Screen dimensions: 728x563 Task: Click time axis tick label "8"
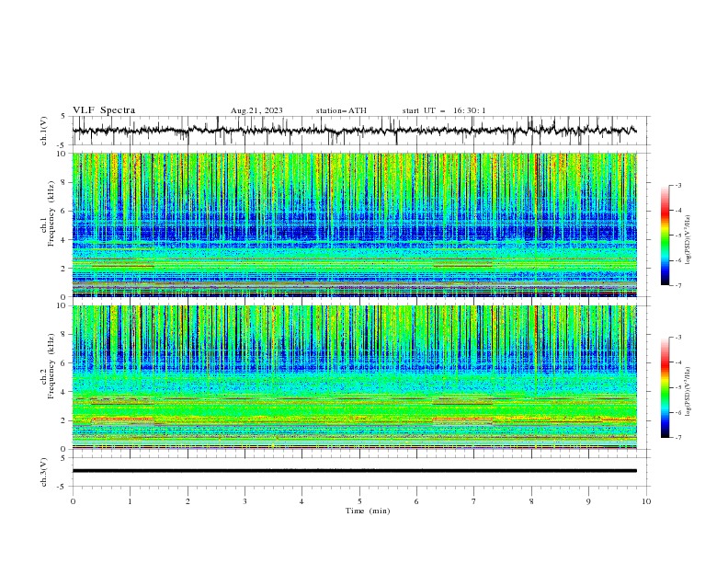531,501
